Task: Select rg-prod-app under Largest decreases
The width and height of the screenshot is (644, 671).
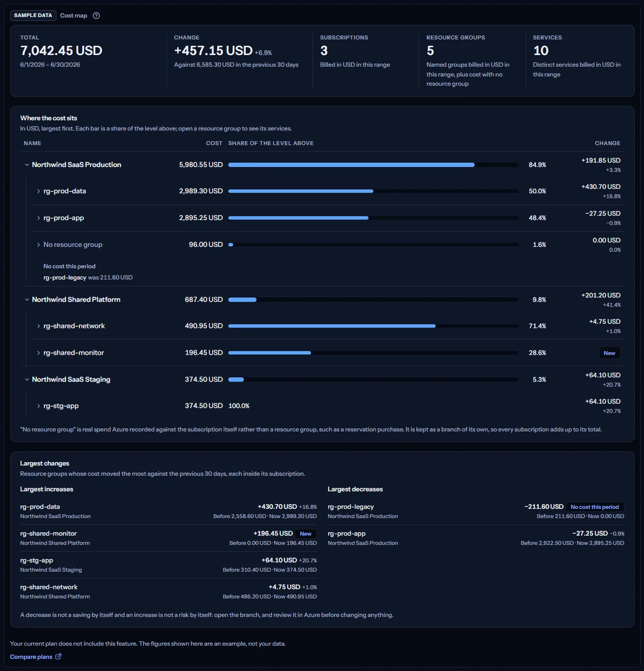Action: tap(347, 534)
